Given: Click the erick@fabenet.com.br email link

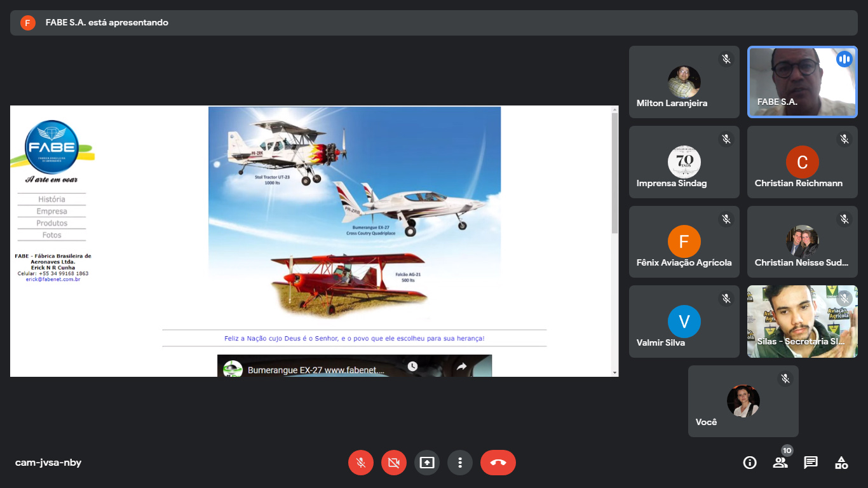Looking at the screenshot, I should coord(53,279).
